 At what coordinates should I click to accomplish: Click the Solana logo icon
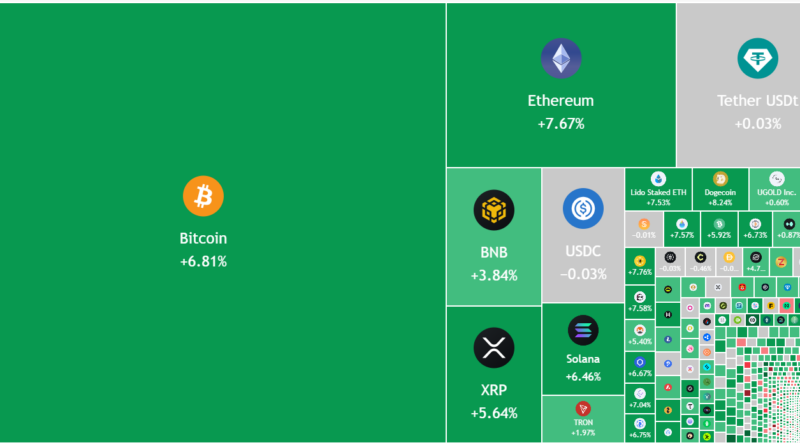(582, 330)
